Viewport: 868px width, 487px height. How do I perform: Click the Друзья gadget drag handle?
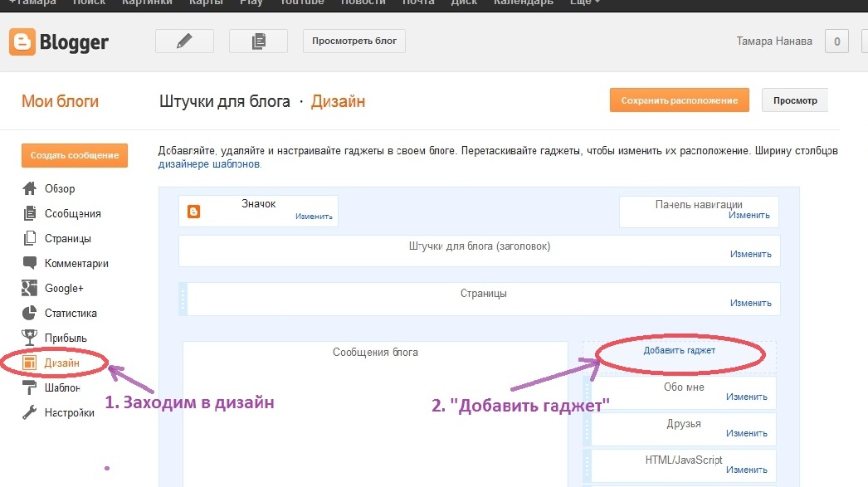pyautogui.click(x=588, y=429)
